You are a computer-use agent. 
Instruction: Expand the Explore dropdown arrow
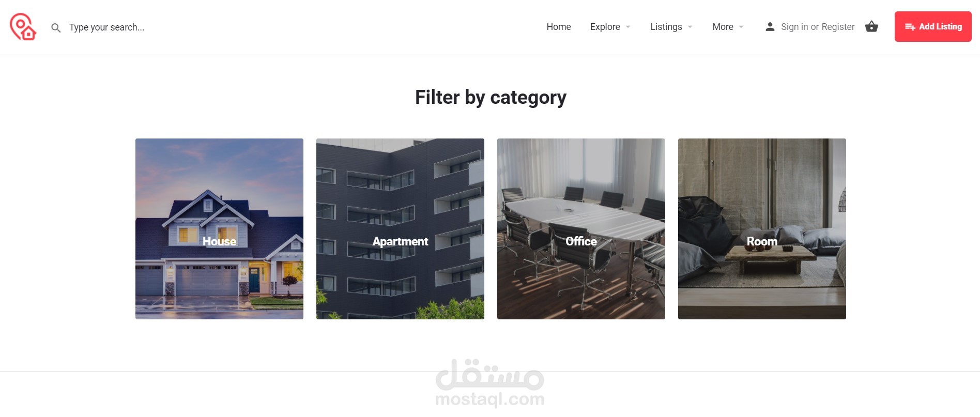(x=628, y=27)
